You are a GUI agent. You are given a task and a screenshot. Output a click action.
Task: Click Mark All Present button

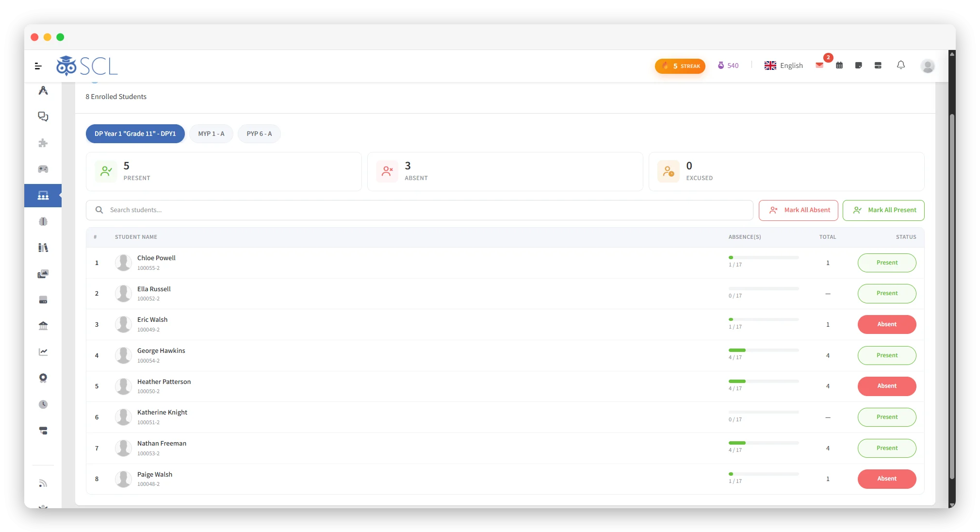[x=883, y=210]
